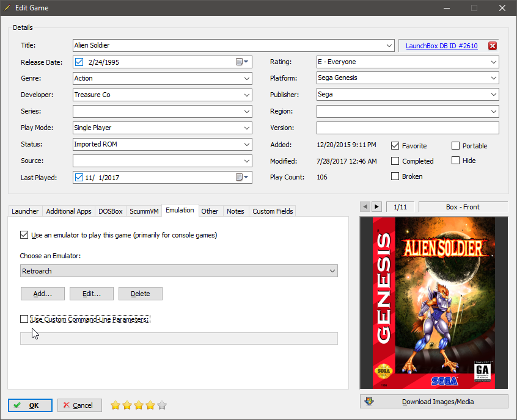This screenshot has height=420, width=517.
Task: Mark the game as Completed
Action: [395, 161]
